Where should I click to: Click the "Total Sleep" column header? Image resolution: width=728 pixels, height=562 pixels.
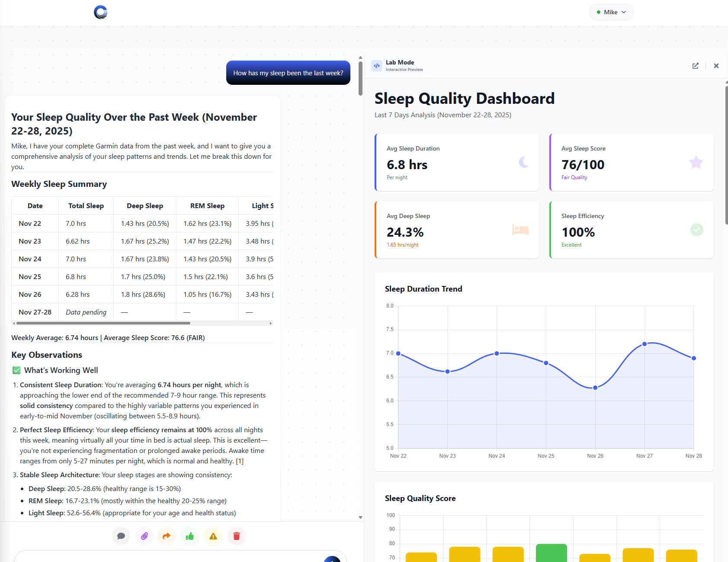click(x=86, y=206)
